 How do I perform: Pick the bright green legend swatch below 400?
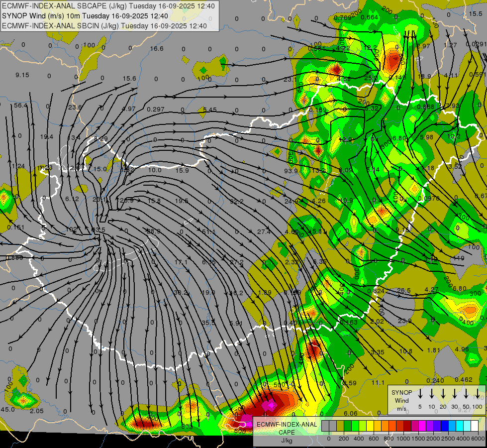[355, 426]
